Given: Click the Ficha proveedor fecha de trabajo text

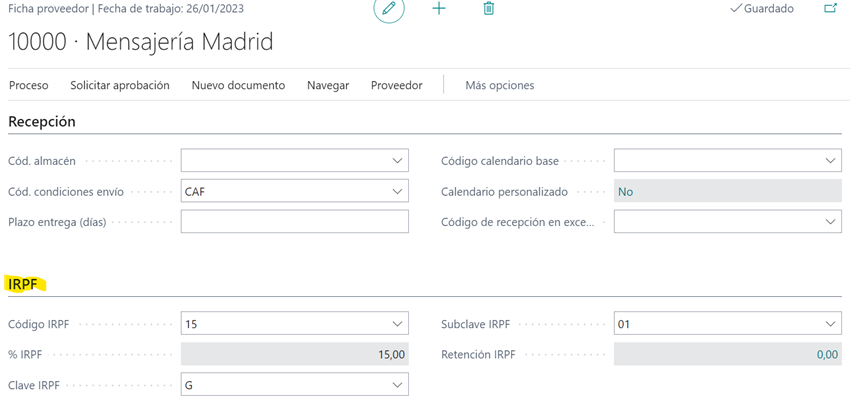Looking at the screenshot, I should [x=126, y=9].
